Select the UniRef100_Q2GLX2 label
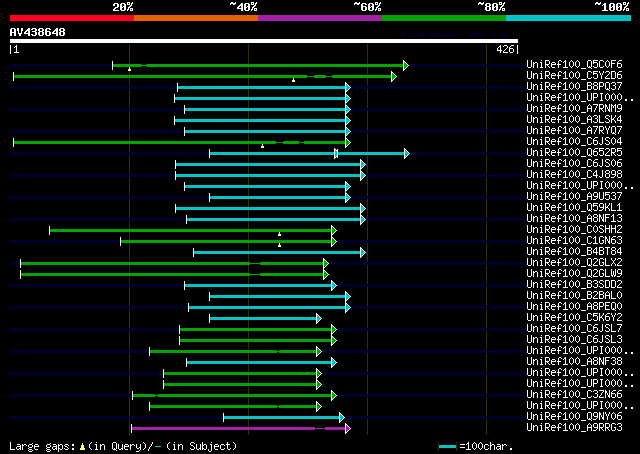The image size is (640, 454). tap(574, 263)
